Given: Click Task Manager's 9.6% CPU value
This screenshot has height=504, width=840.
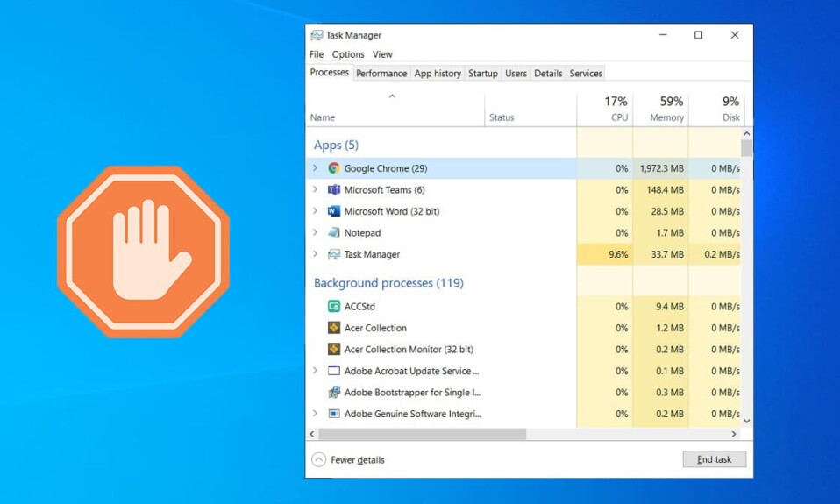Looking at the screenshot, I should click(618, 254).
